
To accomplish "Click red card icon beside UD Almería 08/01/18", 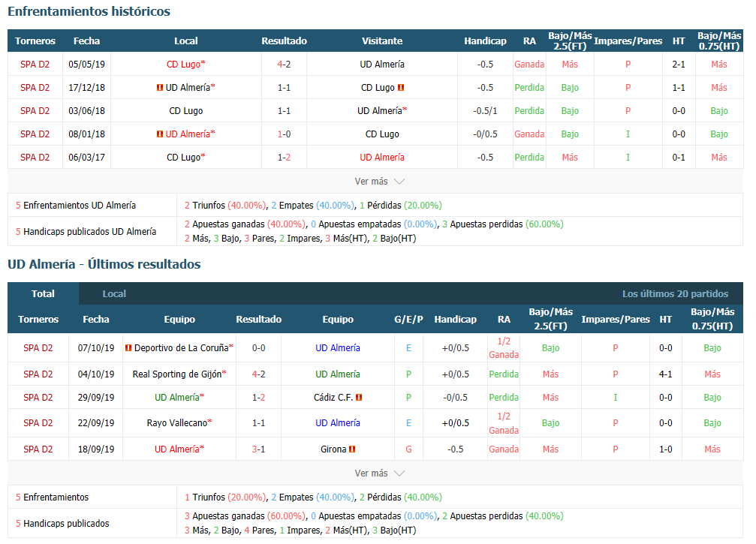I will click(x=160, y=134).
